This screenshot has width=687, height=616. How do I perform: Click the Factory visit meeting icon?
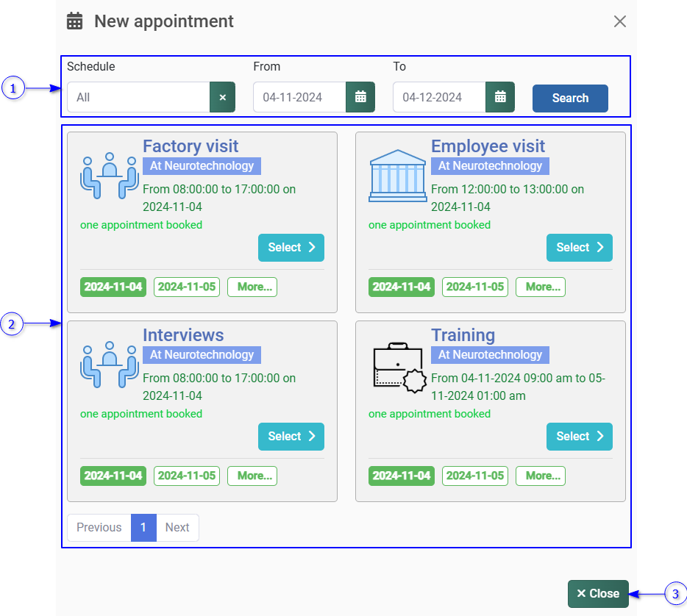[x=110, y=176]
